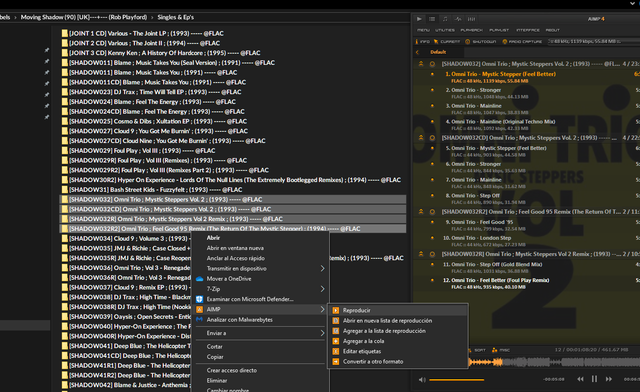Expand Transmitir en dispositivo submenu arrow
The height and width of the screenshot is (392, 640).
(322, 269)
